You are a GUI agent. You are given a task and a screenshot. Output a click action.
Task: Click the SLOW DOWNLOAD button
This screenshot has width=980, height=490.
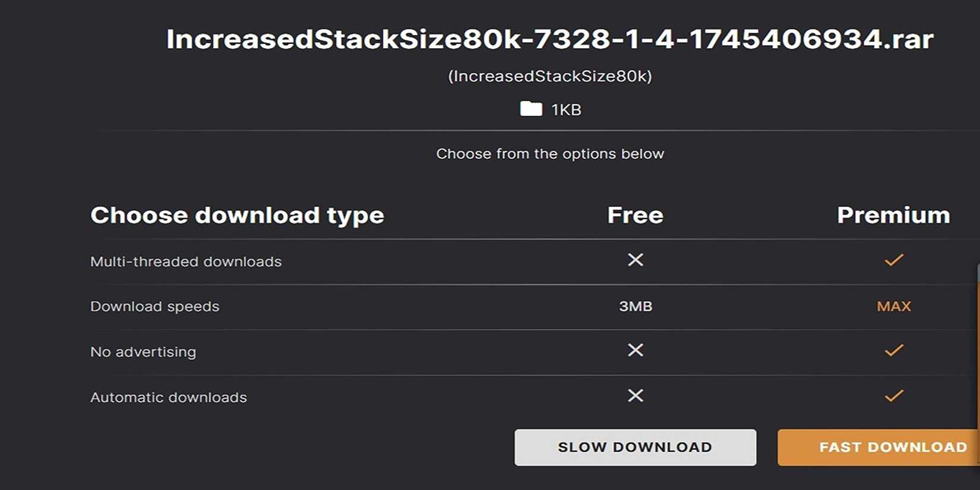635,447
